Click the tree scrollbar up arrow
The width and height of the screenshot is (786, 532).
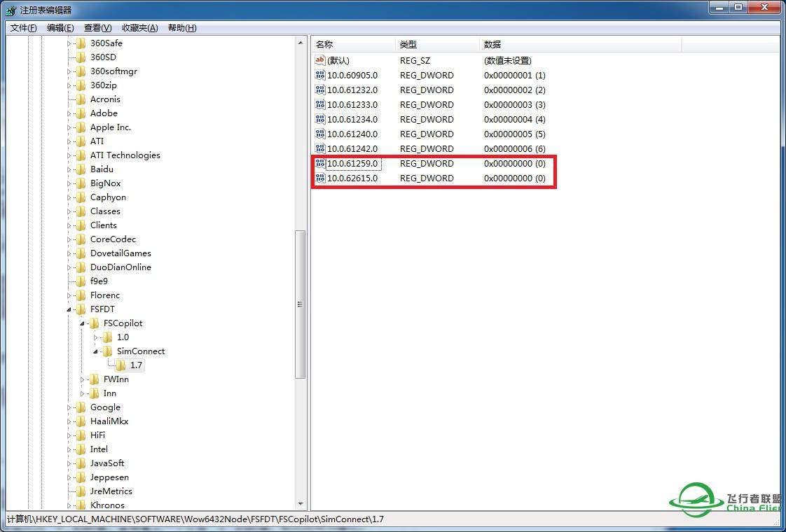point(301,43)
